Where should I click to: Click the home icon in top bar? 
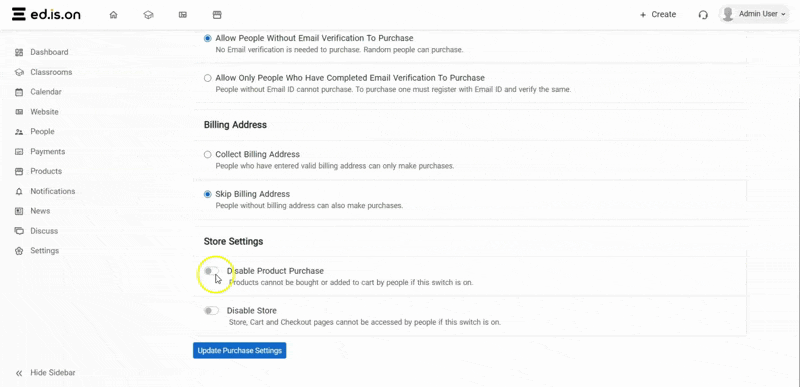[x=113, y=15]
